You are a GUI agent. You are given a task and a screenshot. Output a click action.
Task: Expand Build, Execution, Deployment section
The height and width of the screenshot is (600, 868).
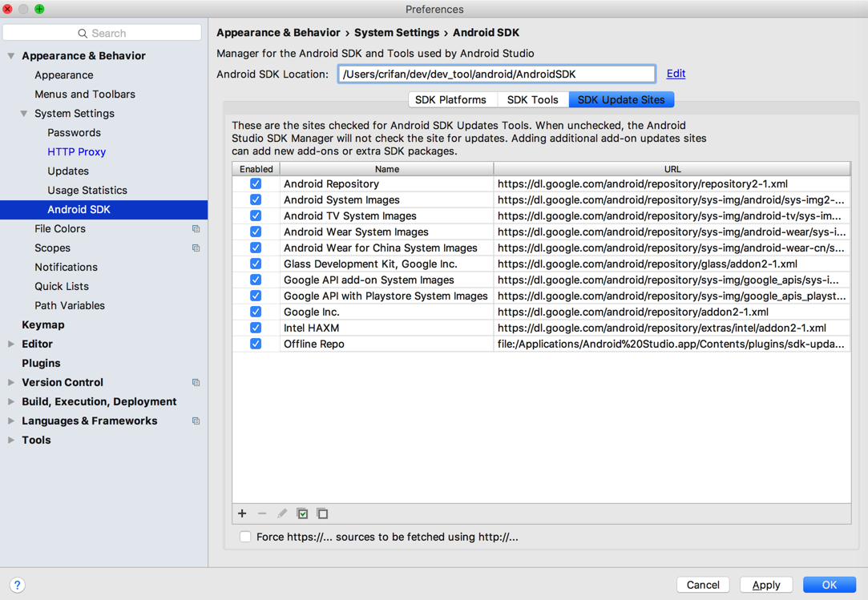(11, 402)
